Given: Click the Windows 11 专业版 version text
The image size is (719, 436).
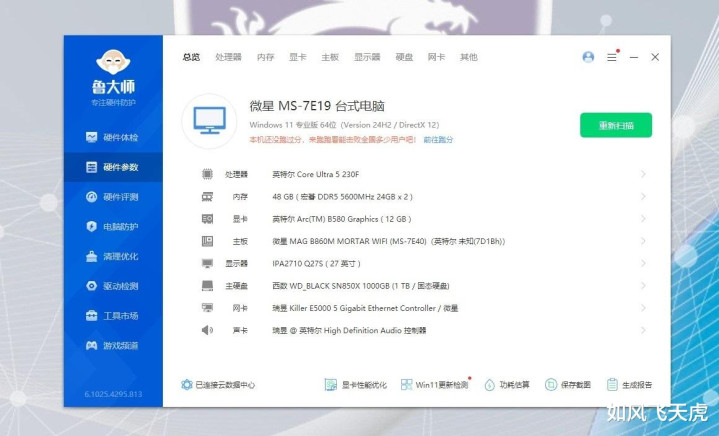Looking at the screenshot, I should pyautogui.click(x=344, y=125).
